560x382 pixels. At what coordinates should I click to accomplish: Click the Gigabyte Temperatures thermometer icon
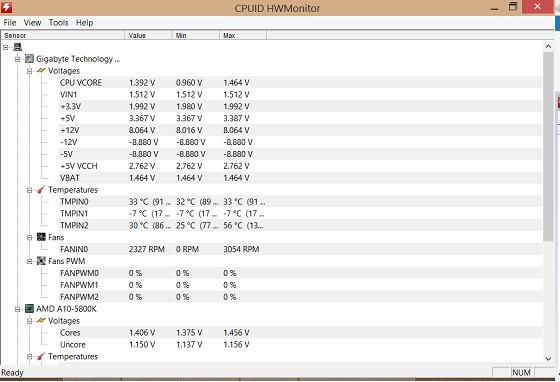click(x=41, y=190)
